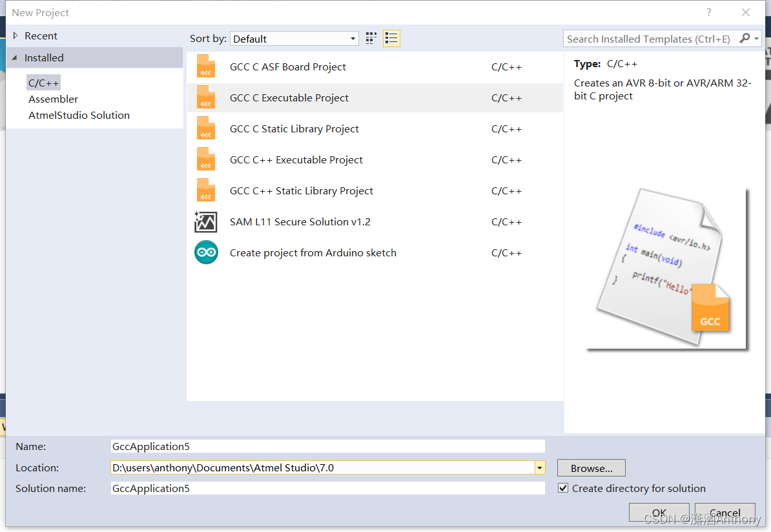
Task: Click the GCC C++ Static Library Project icon
Action: tap(206, 190)
